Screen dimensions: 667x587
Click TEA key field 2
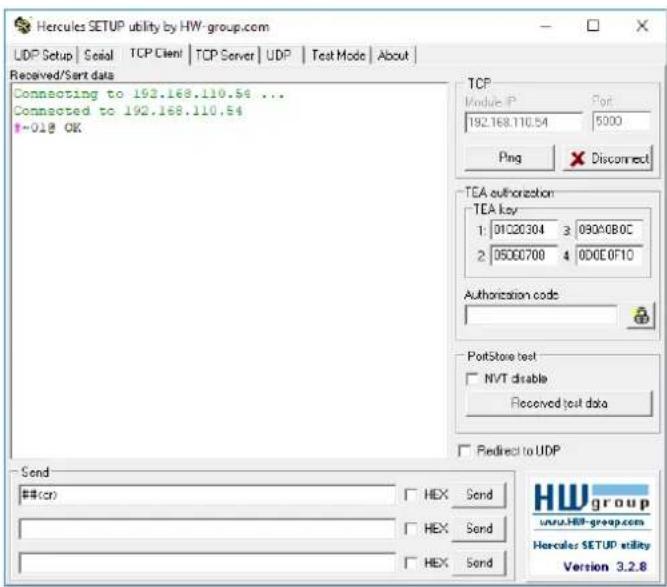tap(524, 255)
